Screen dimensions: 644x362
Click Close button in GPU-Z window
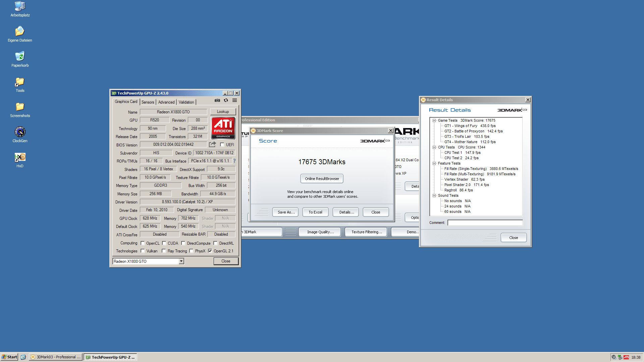pos(226,261)
